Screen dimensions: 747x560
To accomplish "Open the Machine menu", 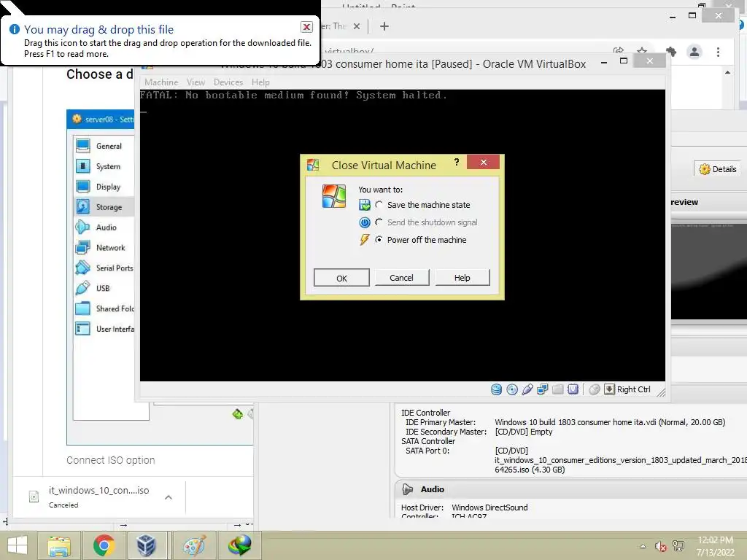I will click(x=161, y=82).
